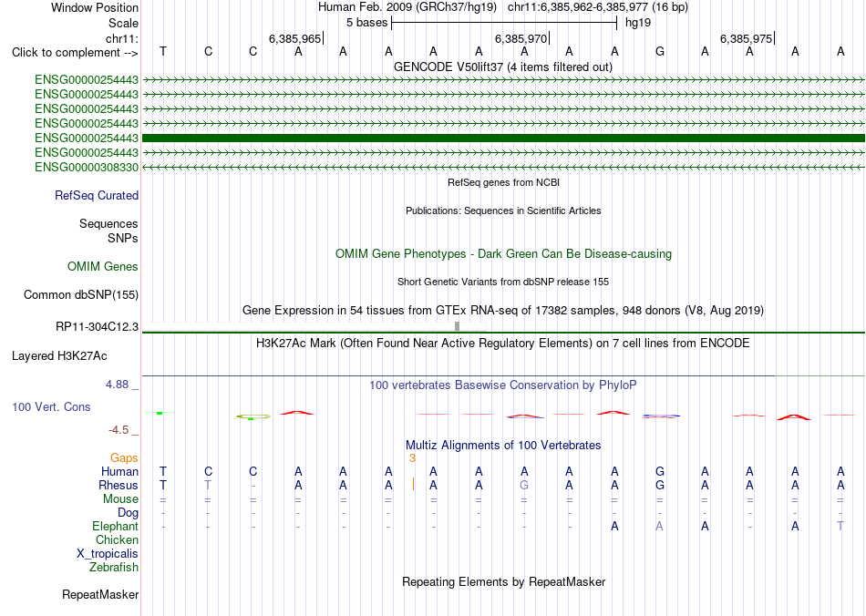Click the 6,385,965 ruler coordinate
Screen dimensions: 866x616
(x=294, y=38)
